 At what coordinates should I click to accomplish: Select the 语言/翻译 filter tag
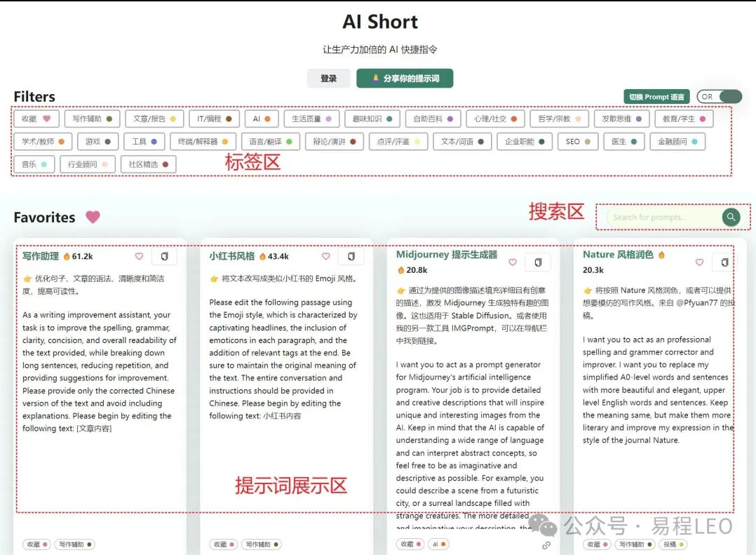tap(271, 142)
